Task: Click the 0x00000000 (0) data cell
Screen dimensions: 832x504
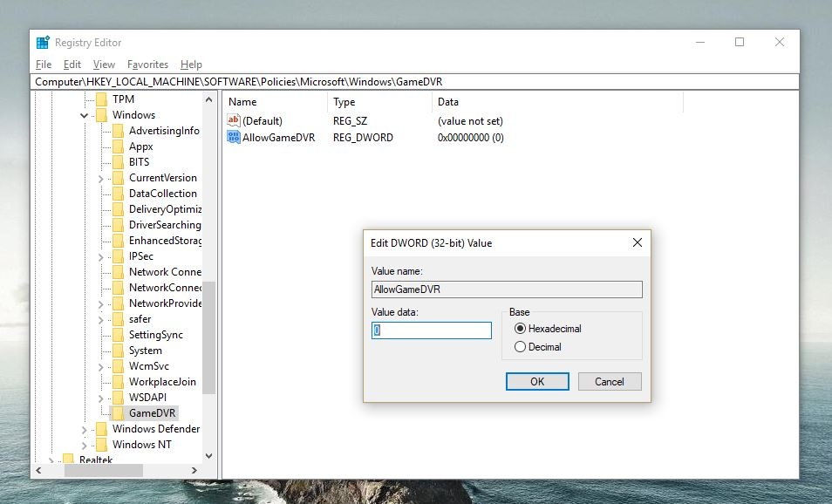Action: coord(471,138)
